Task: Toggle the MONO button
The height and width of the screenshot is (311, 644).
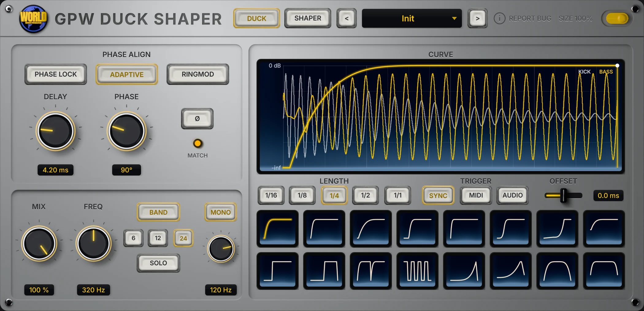Action: pyautogui.click(x=220, y=212)
